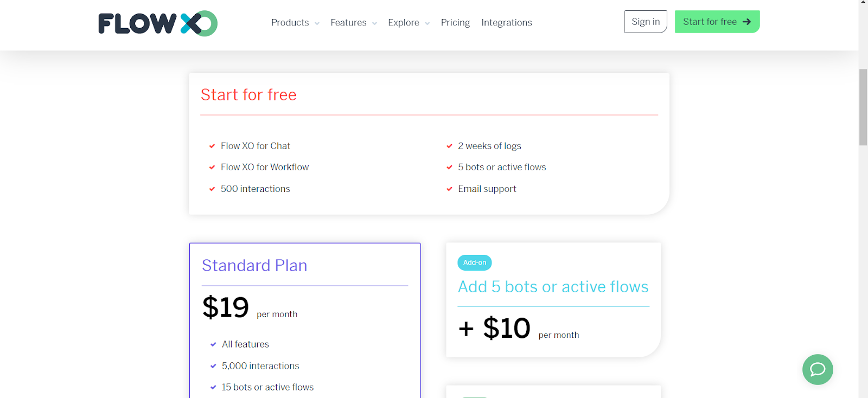868x398 pixels.
Task: Open the Pricing page
Action: (x=455, y=23)
